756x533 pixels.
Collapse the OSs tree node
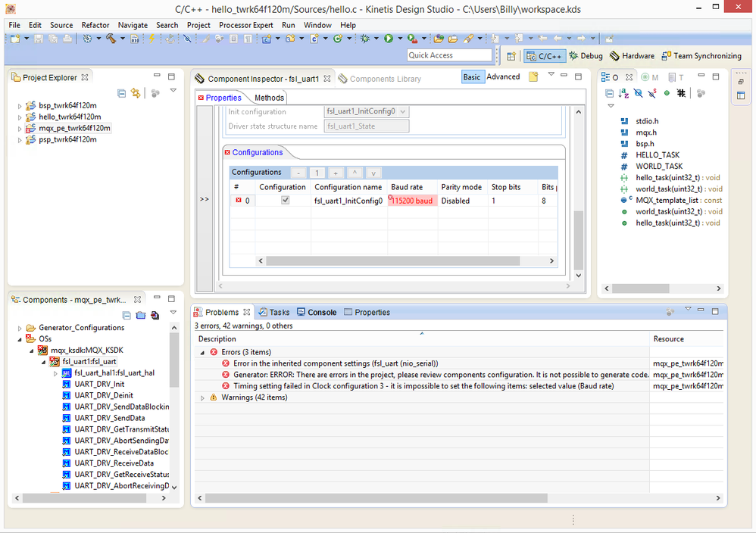pos(20,339)
